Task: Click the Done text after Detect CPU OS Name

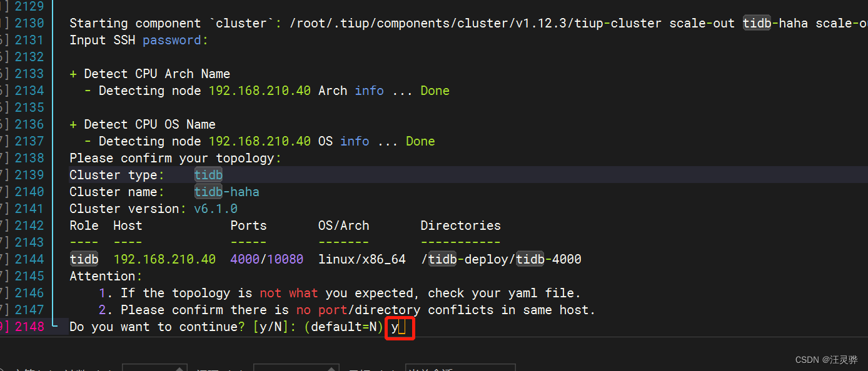Action: 420,141
